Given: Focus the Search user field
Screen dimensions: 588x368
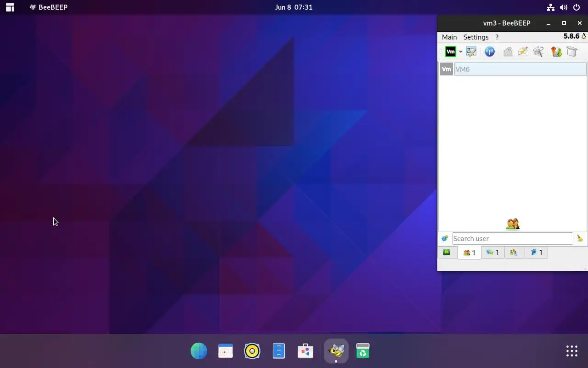Looking at the screenshot, I should (512, 238).
